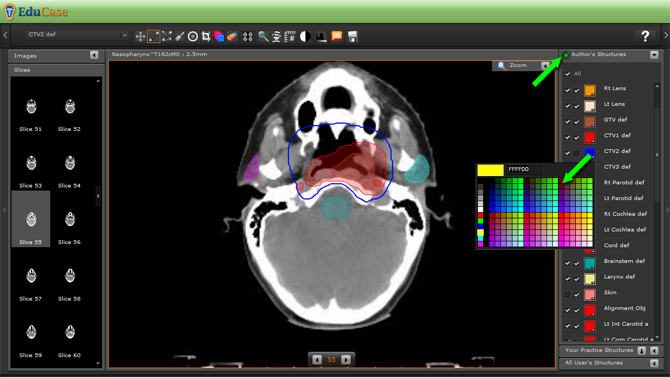This screenshot has width=670, height=377.
Task: Expand Author's Structures panel arrow
Action: click(x=654, y=55)
